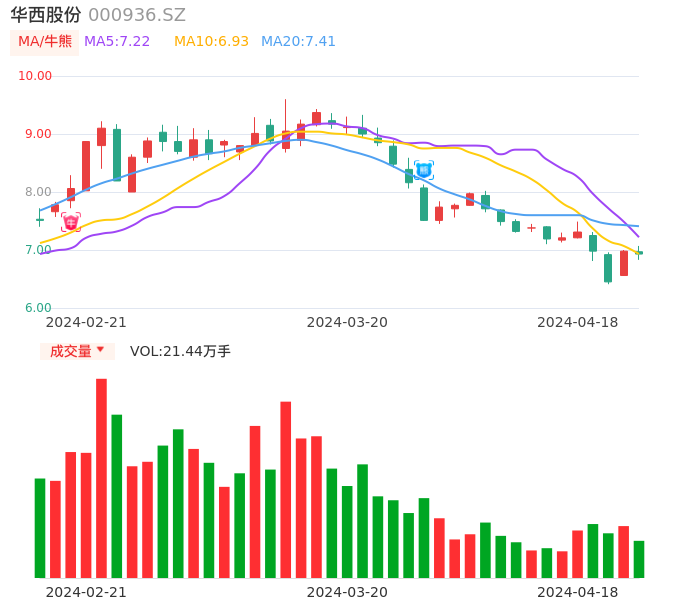Click the stock name 华西股份
The image size is (686, 606).
[x=46, y=15]
